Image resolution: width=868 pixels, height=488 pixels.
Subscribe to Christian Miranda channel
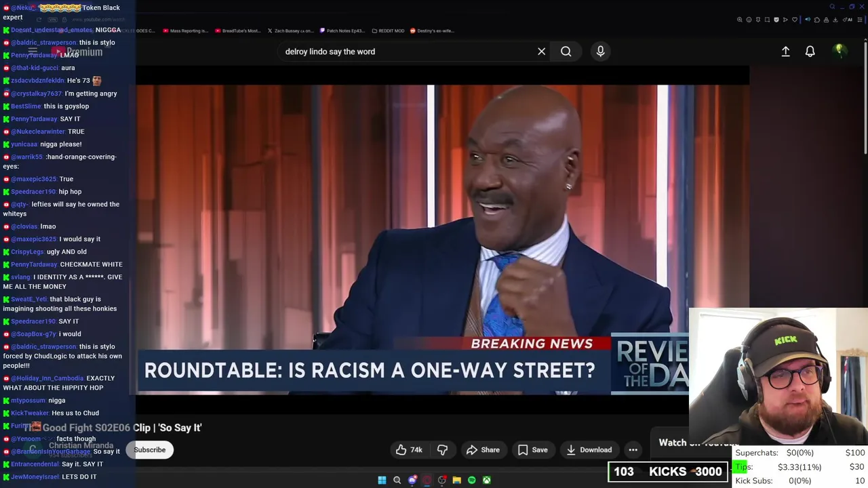click(149, 449)
